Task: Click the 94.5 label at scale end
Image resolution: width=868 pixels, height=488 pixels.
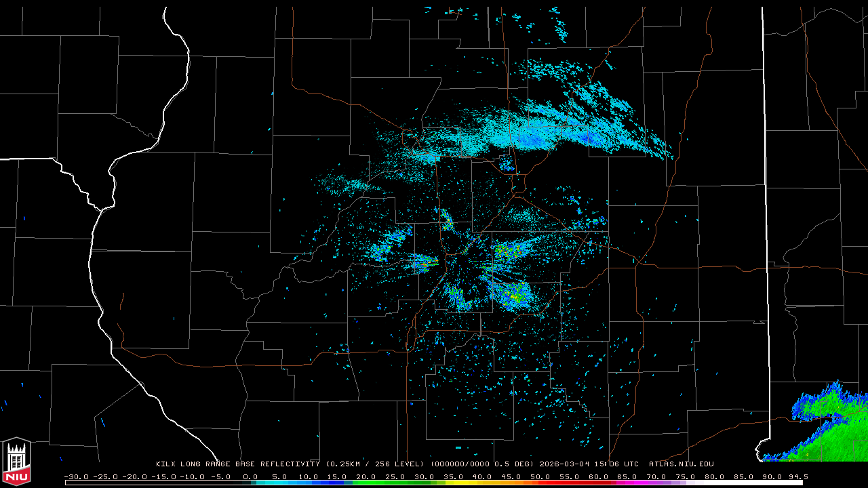Action: pos(796,476)
